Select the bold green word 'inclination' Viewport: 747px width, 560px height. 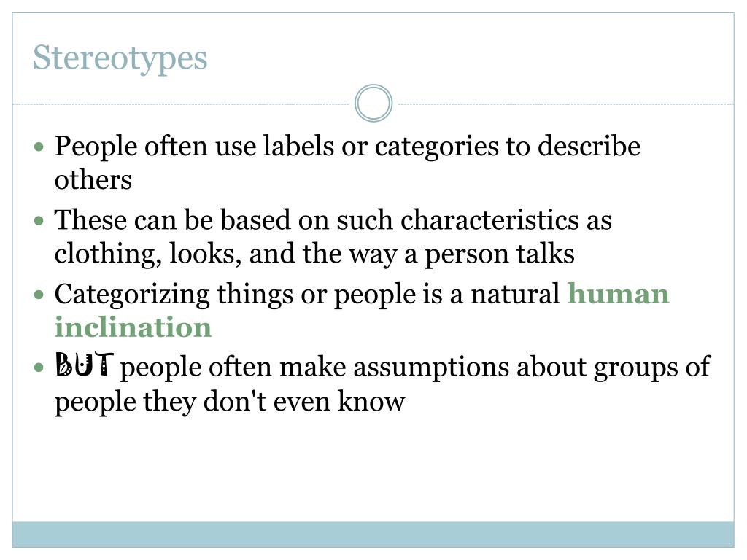pos(133,327)
